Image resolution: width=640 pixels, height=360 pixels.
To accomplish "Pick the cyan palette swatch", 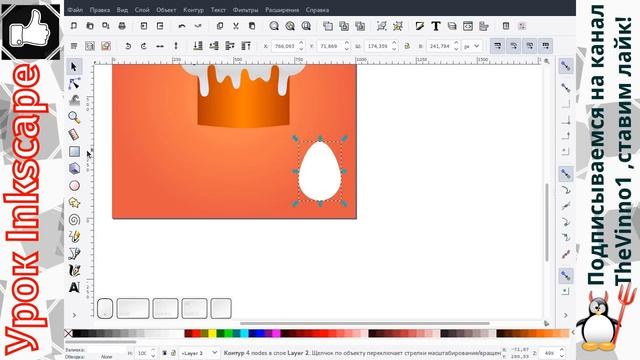I will (244, 333).
